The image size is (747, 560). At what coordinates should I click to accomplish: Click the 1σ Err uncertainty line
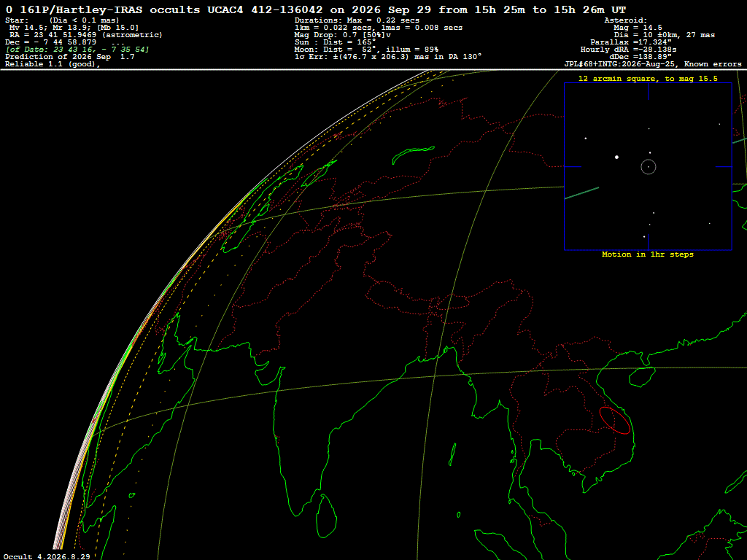click(x=388, y=57)
